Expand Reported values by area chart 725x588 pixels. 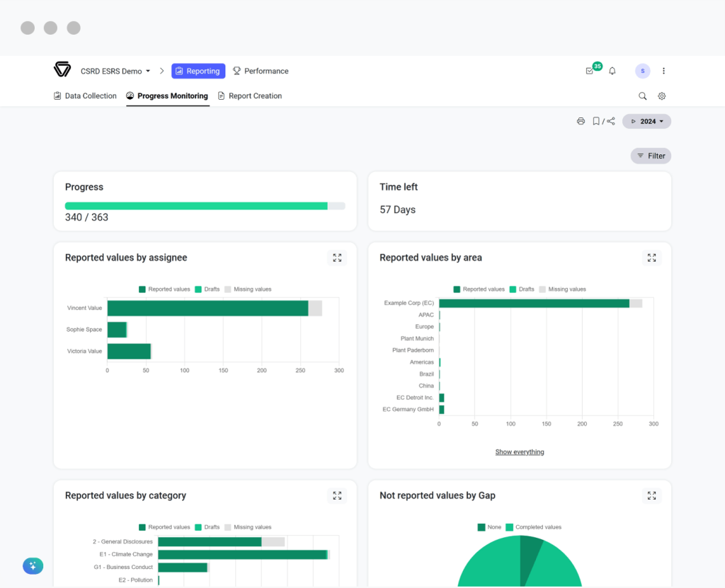click(x=651, y=258)
